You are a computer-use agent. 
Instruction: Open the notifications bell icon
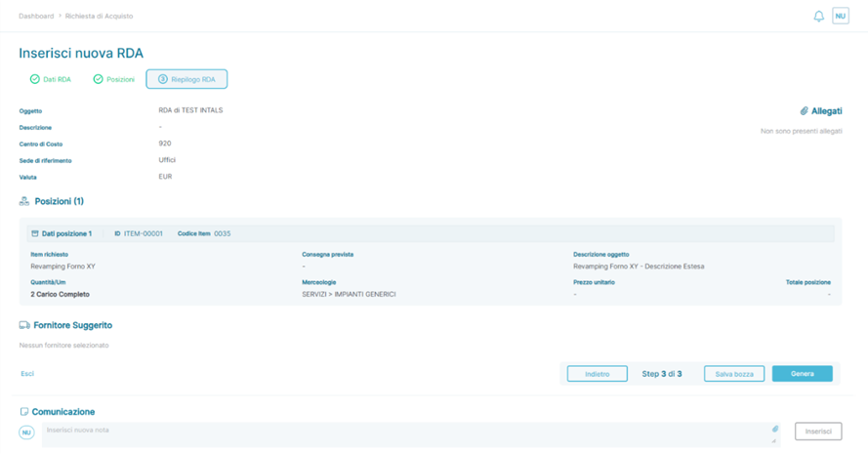point(819,16)
